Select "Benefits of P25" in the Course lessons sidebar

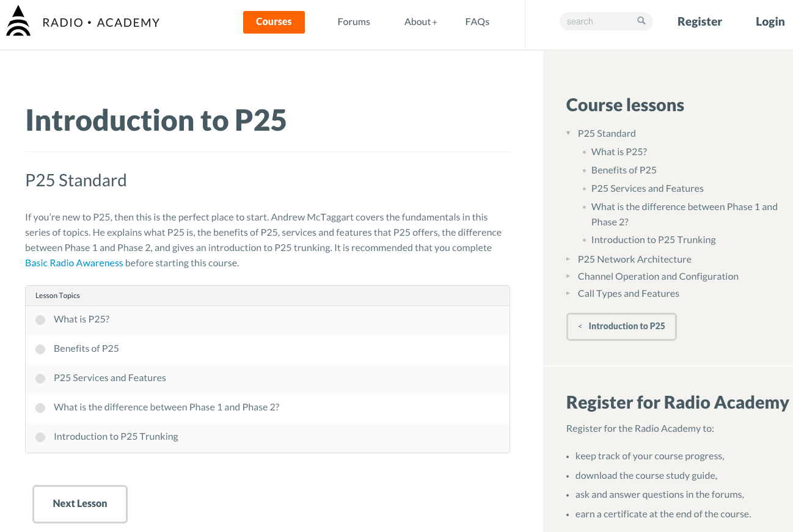[x=624, y=170]
